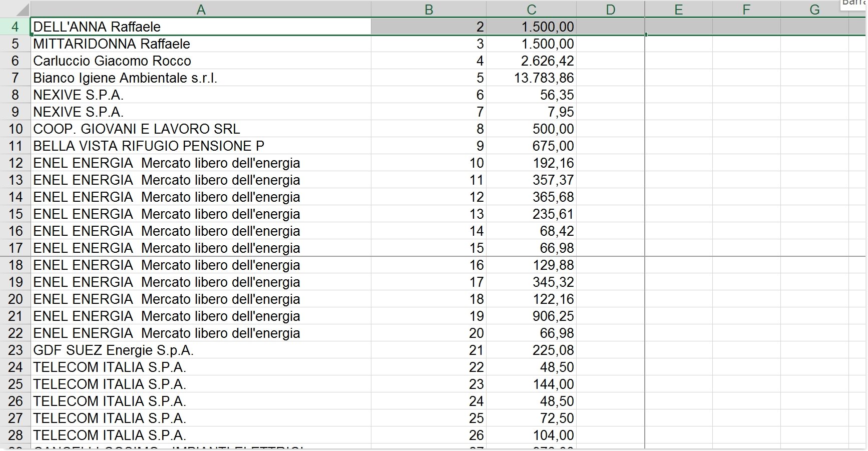Select column F header
This screenshot has height=451, width=868.
[746, 10]
